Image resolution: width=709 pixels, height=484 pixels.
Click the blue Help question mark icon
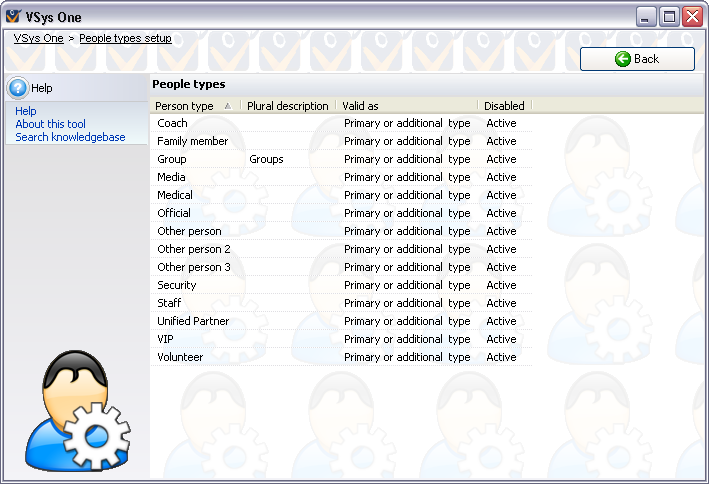click(18, 88)
